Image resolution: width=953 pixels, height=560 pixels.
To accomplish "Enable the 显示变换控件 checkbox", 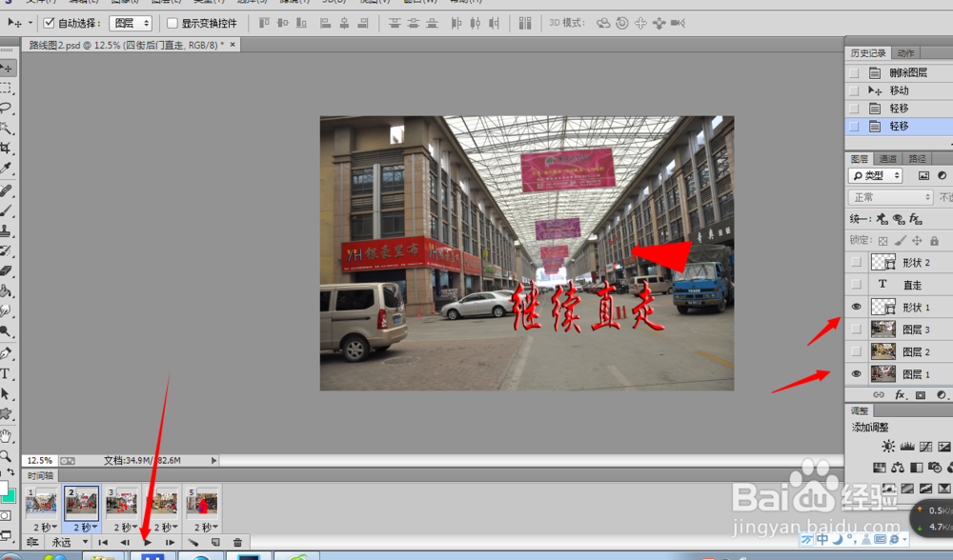I will coord(172,23).
